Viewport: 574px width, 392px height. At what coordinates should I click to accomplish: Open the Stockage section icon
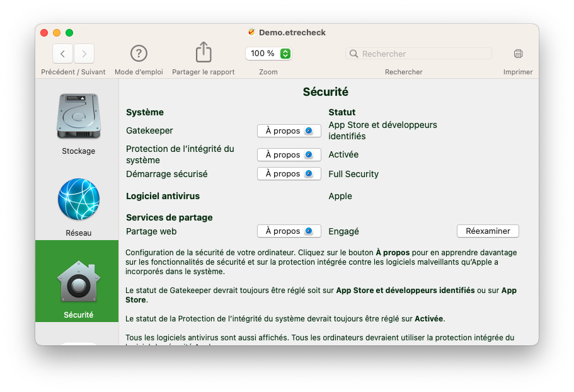(79, 116)
